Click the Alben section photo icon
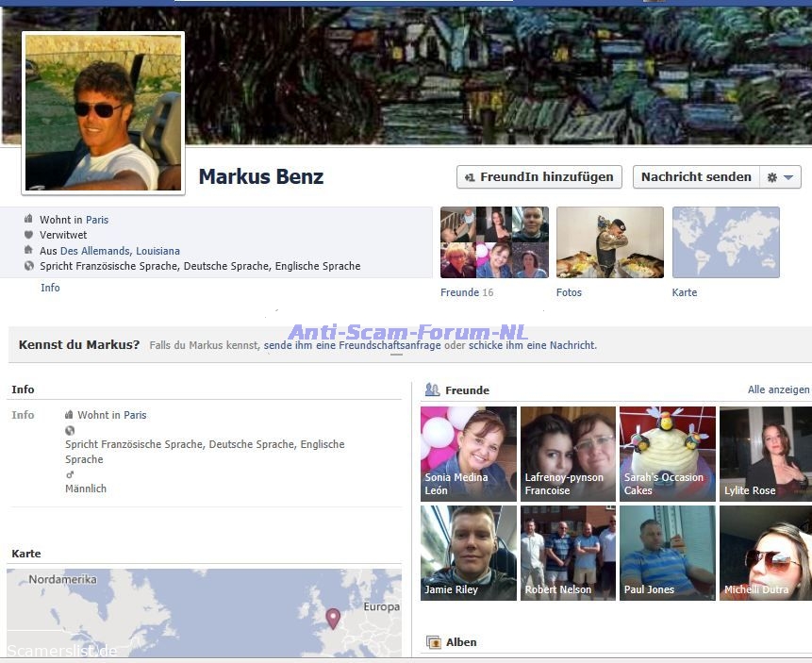The width and height of the screenshot is (812, 663). [434, 642]
